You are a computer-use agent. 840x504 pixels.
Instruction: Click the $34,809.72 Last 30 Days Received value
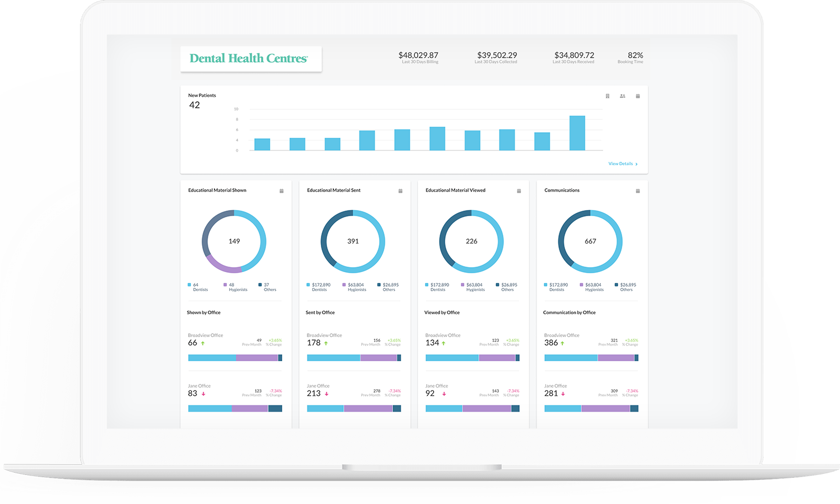[x=575, y=55]
